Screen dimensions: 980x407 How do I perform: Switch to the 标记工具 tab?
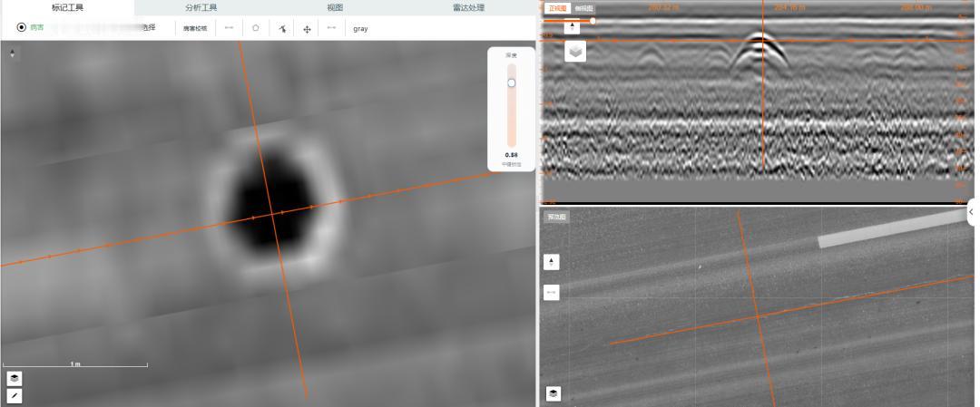click(x=67, y=7)
